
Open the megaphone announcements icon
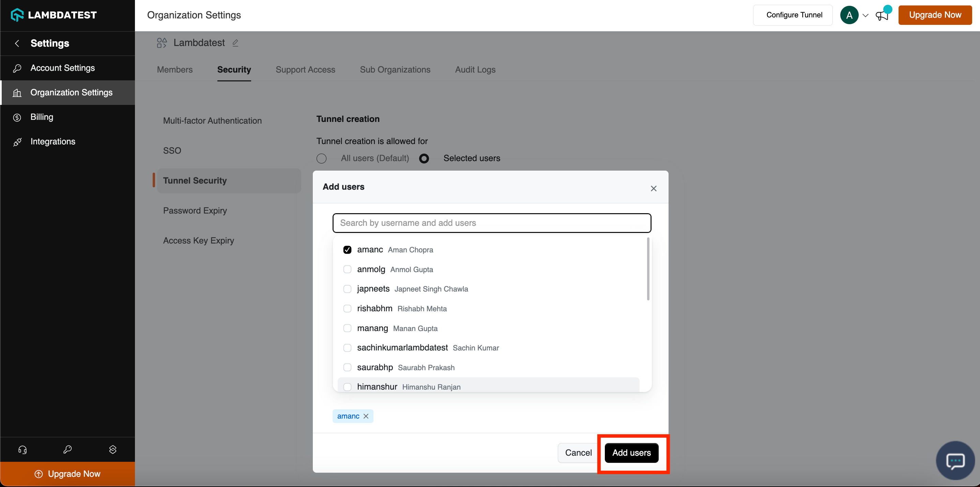[x=882, y=16]
